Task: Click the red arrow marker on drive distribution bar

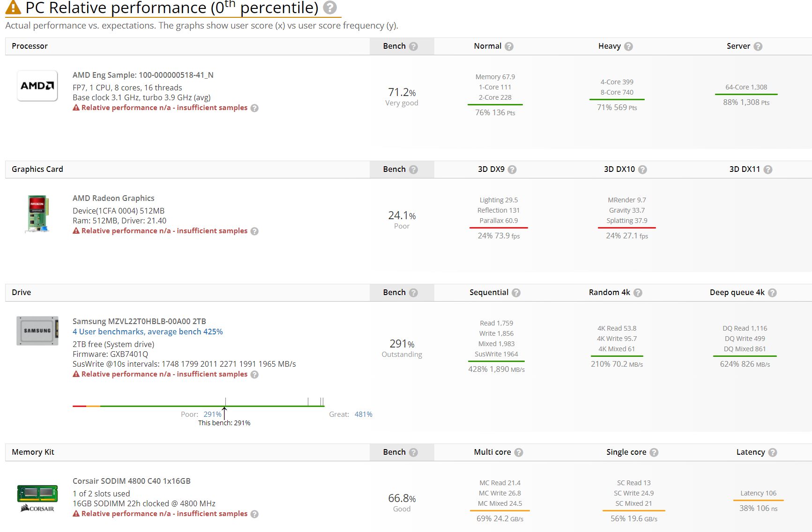Action: (224, 413)
